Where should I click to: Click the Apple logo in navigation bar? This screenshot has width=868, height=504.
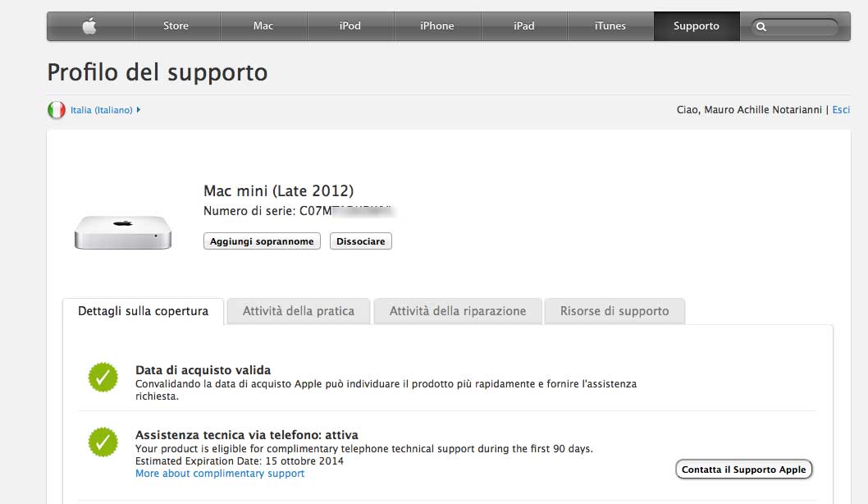(x=89, y=26)
